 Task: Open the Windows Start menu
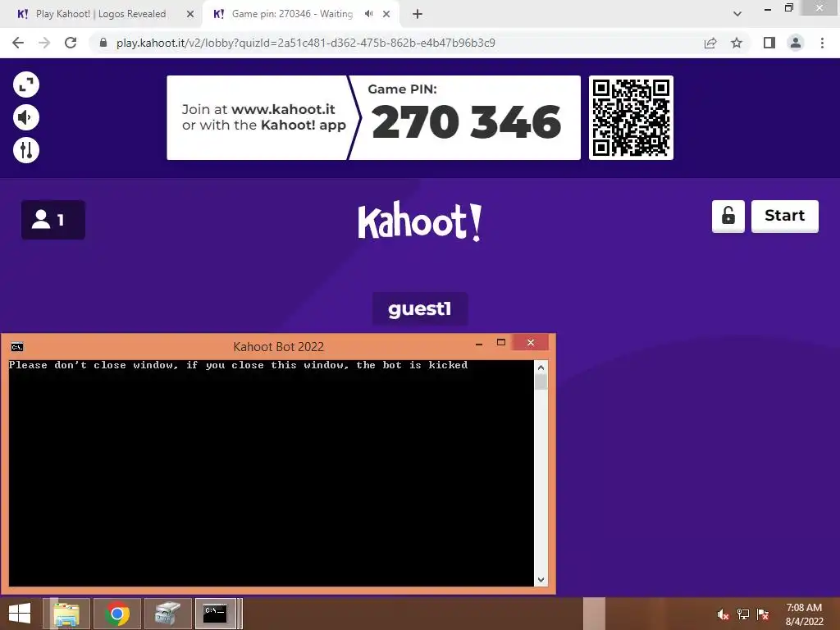[x=20, y=614]
